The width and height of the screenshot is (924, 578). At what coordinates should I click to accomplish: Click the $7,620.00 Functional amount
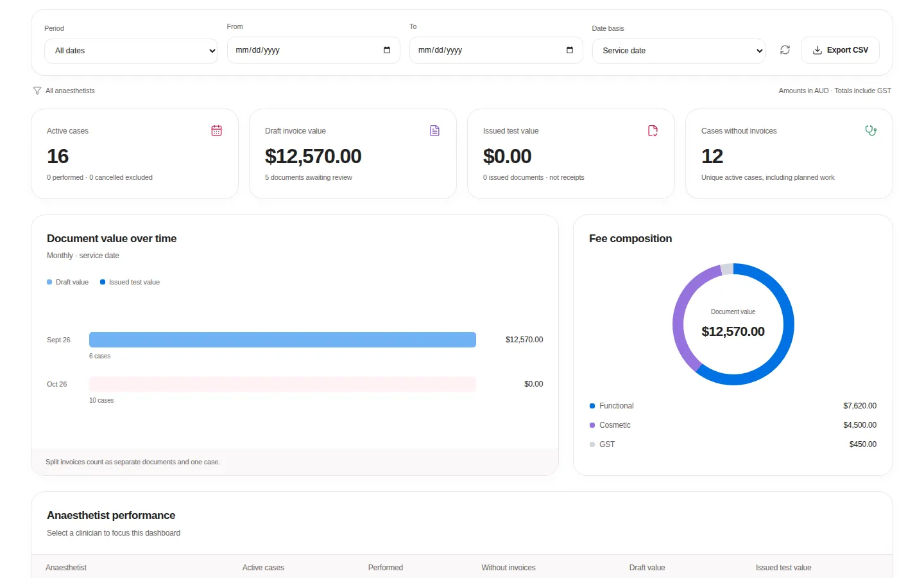pos(860,406)
